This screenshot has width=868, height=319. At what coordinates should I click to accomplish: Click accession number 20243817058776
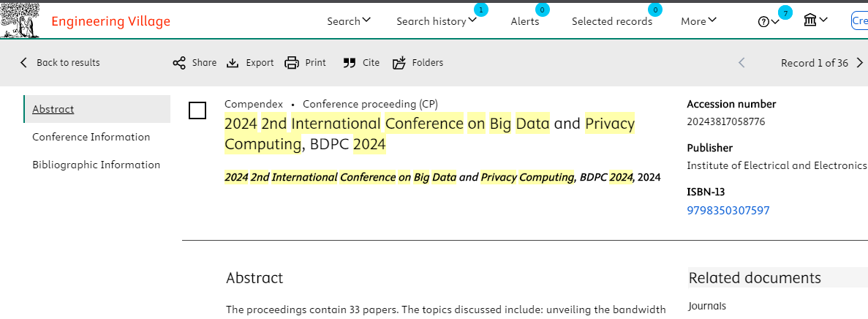(725, 121)
